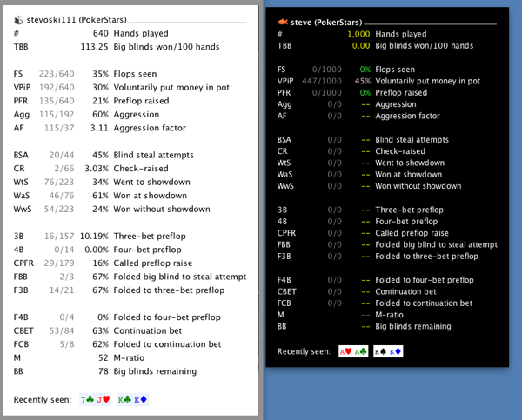Click the Flops seen label in steve panel
The width and height of the screenshot is (522, 420).
pos(395,70)
